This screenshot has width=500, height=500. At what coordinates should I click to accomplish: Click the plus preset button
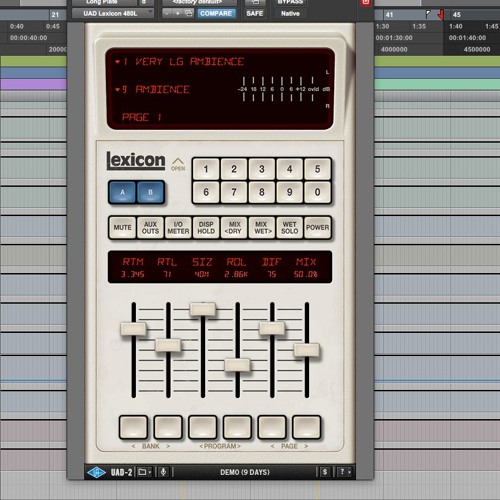178,13
